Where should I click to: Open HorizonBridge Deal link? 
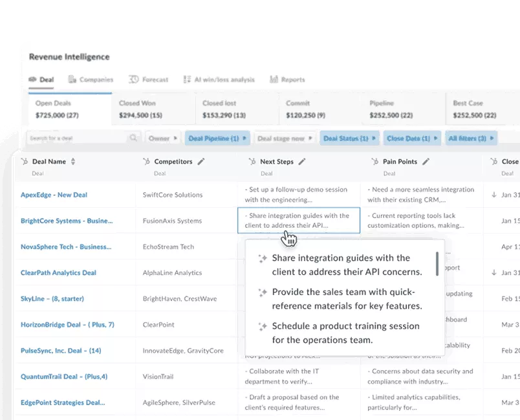coord(67,324)
